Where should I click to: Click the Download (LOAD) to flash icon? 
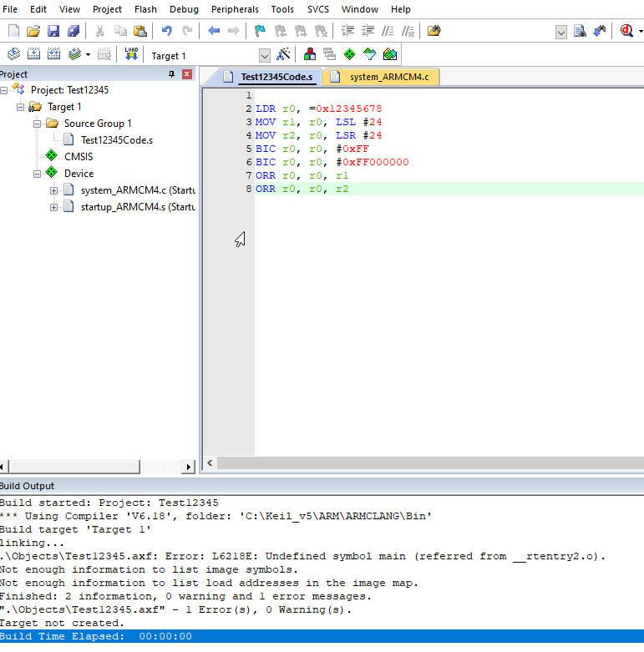[131, 55]
